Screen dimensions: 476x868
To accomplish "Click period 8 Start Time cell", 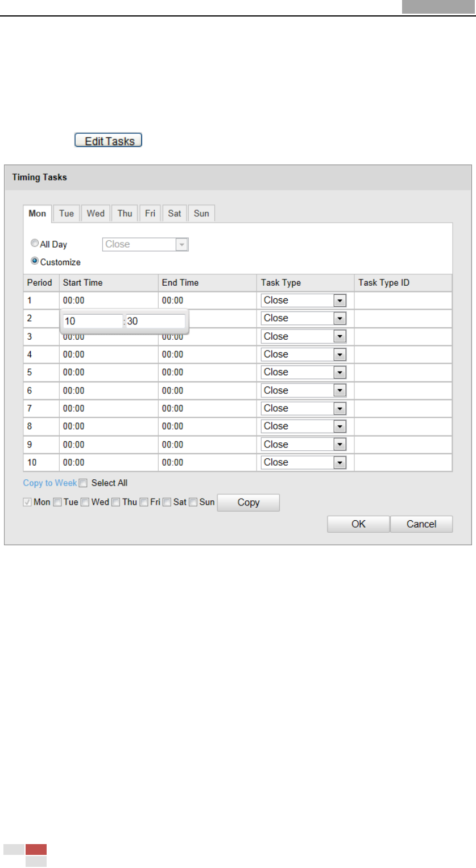I will 108,426.
